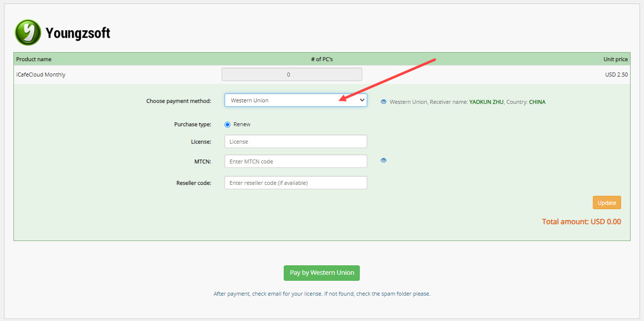Click into the Enter MTCN code field
This screenshot has width=644, height=321.
pos(296,161)
